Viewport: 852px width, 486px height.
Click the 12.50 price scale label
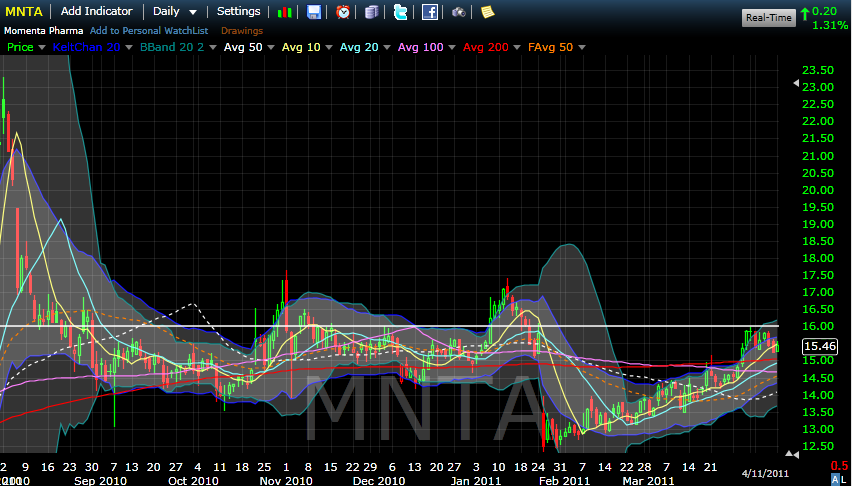(818, 446)
